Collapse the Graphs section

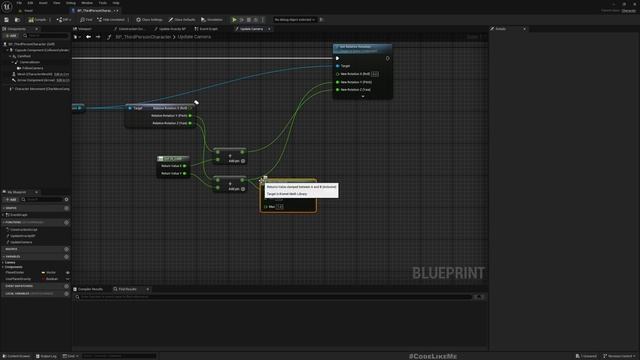tap(4, 208)
